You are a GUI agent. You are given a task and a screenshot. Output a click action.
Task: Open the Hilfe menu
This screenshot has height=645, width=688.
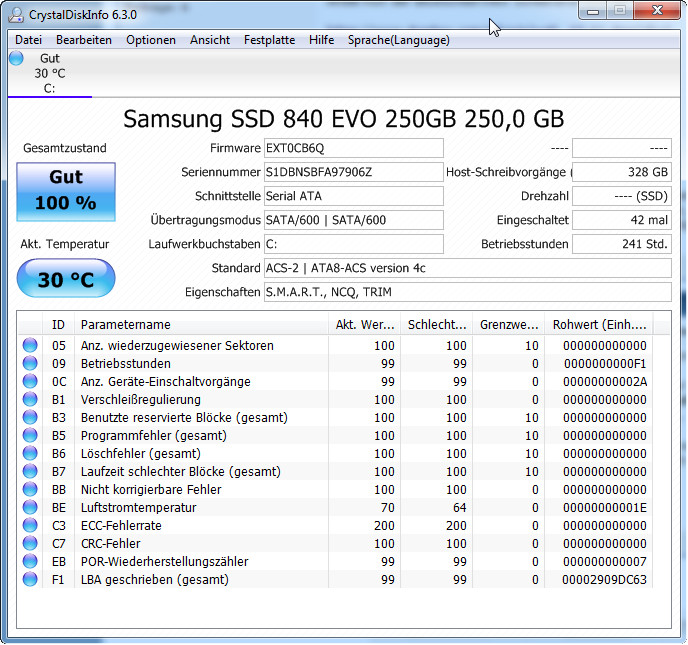point(321,40)
